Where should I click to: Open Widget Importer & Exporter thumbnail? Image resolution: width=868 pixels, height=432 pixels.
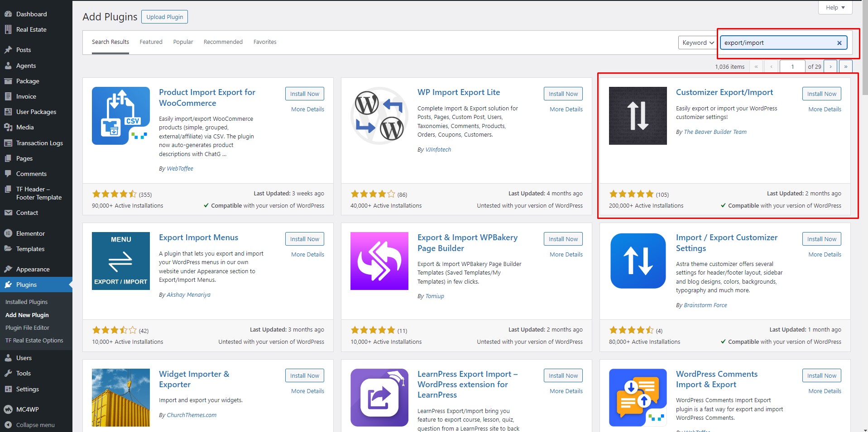pos(121,398)
